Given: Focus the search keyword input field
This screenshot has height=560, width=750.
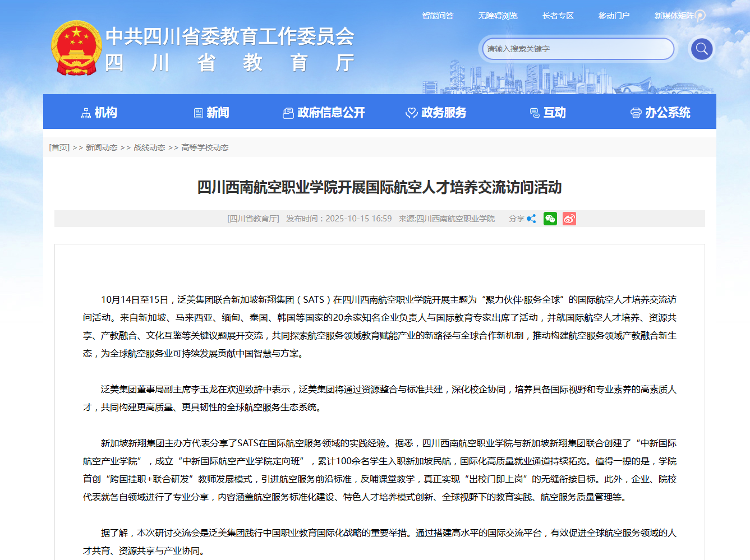Looking at the screenshot, I should tap(578, 49).
